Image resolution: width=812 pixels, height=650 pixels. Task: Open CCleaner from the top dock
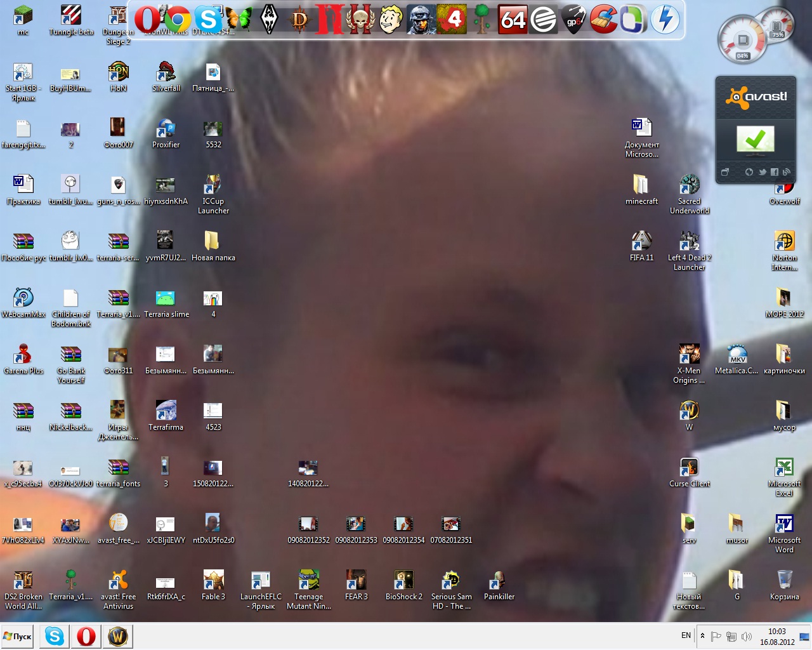pyautogui.click(x=603, y=20)
